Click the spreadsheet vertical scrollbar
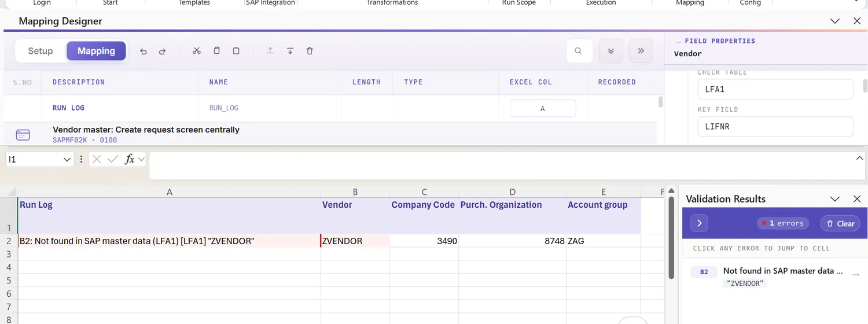 [x=671, y=237]
